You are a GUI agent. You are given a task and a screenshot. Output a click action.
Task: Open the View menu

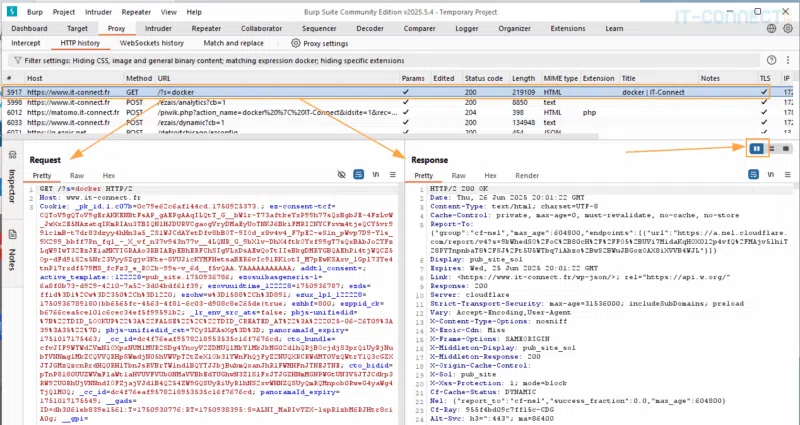point(168,12)
